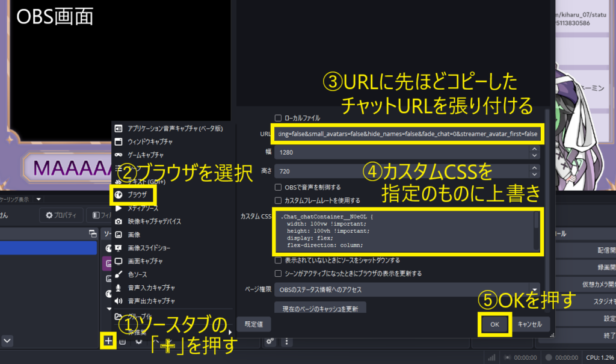The image size is (616, 364).
Task: Open 設定 in the controls dock
Action: [585, 318]
